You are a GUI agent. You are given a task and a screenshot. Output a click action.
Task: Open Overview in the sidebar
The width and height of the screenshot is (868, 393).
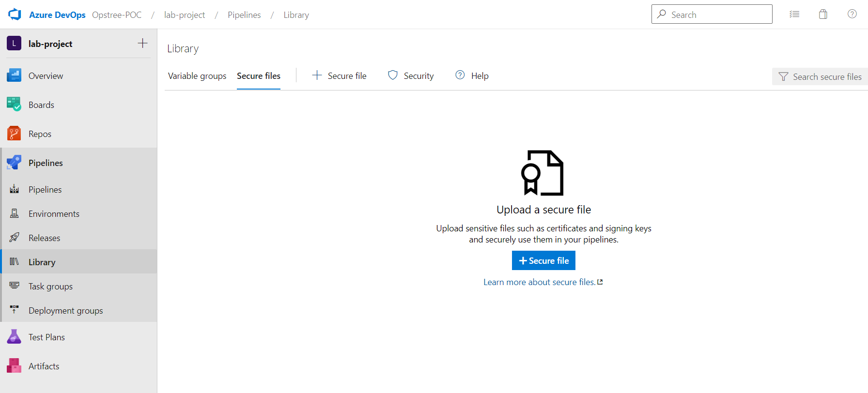coord(78,76)
